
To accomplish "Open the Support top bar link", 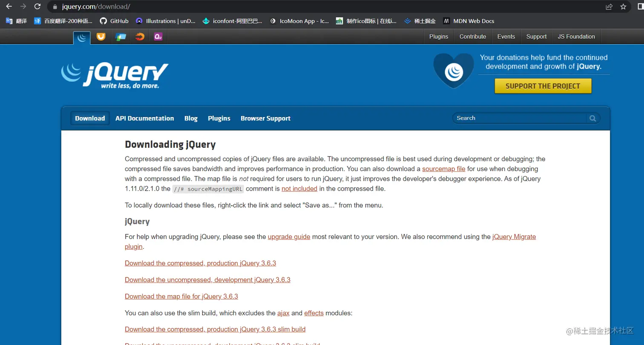I will click(536, 37).
